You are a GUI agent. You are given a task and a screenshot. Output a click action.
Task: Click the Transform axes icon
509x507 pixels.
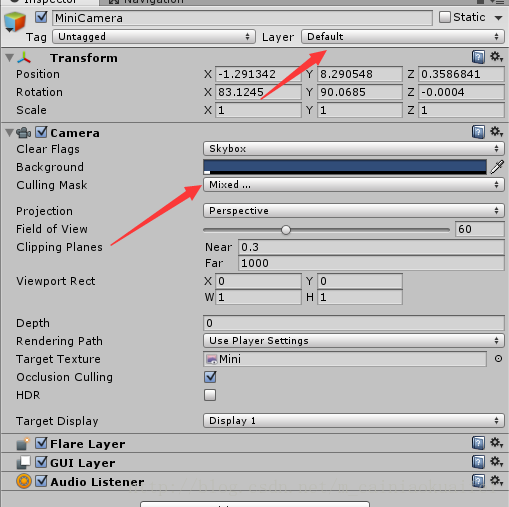coord(24,58)
